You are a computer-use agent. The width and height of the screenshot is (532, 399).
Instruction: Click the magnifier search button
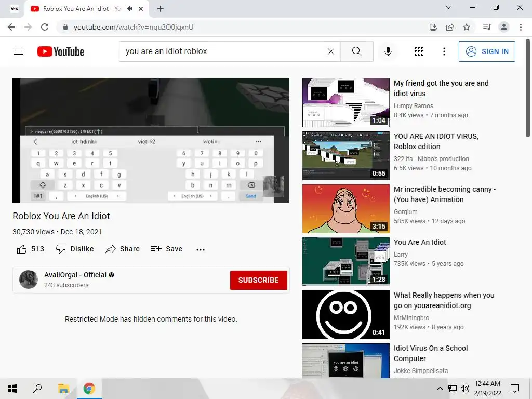[357, 51]
